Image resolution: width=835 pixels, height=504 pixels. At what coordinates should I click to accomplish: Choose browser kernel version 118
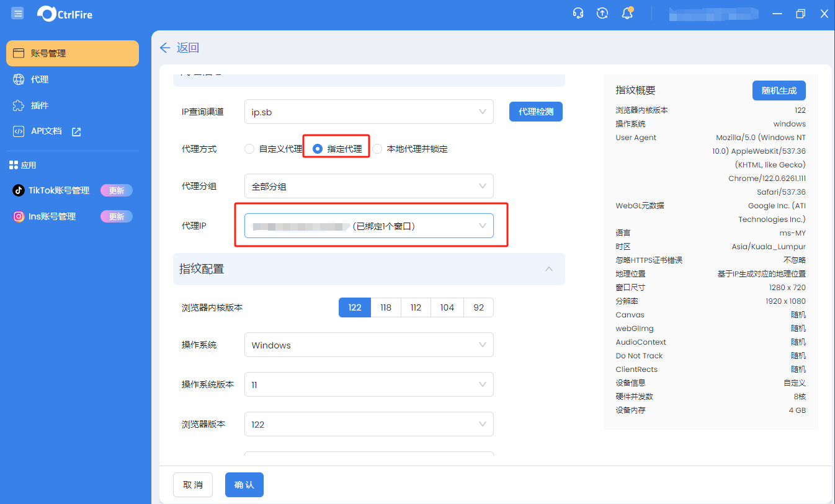386,307
